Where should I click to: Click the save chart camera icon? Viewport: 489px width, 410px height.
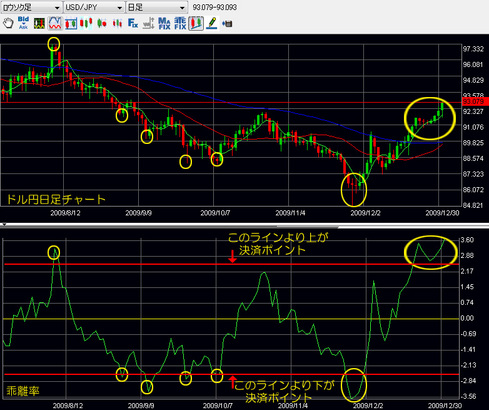click(x=227, y=24)
